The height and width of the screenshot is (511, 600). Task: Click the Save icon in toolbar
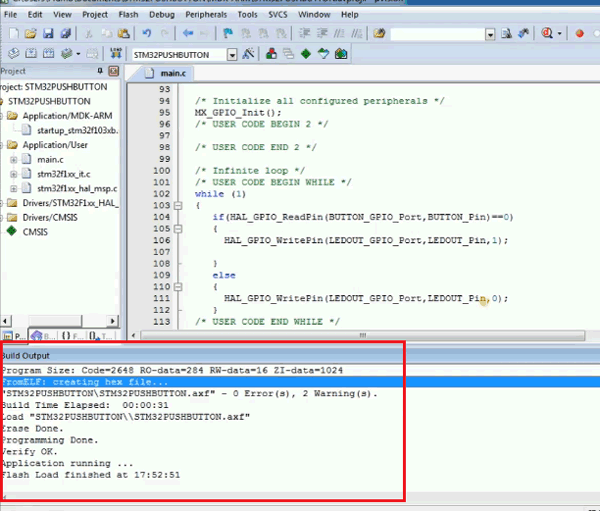tap(47, 34)
